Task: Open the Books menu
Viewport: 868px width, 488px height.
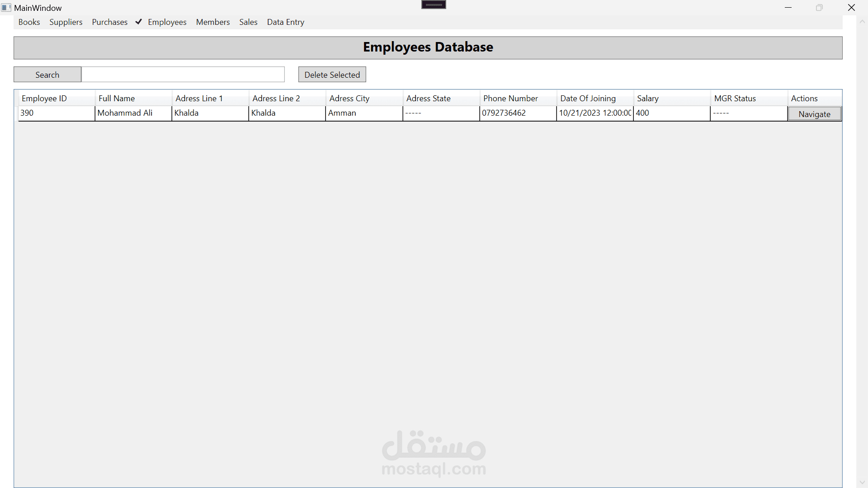Action: coord(29,22)
